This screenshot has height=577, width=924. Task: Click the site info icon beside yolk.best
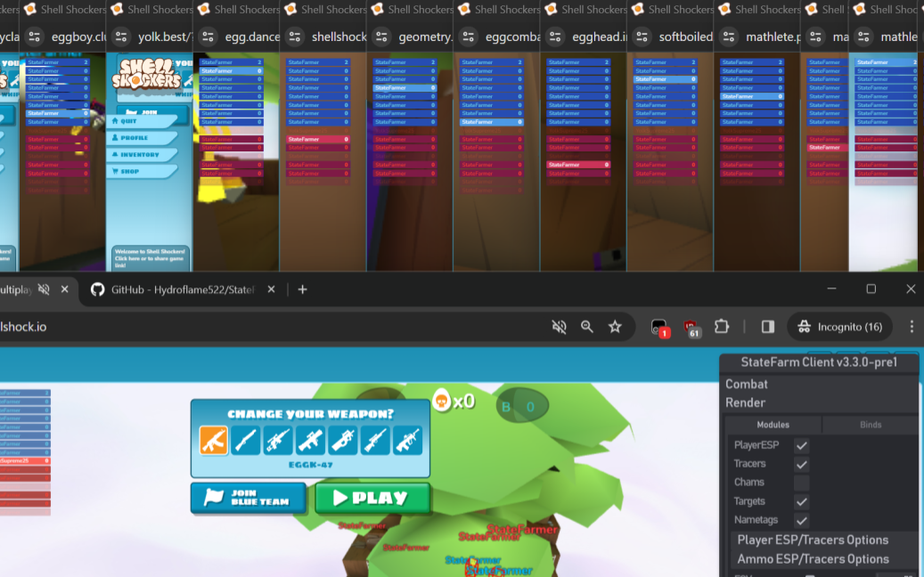click(x=121, y=37)
